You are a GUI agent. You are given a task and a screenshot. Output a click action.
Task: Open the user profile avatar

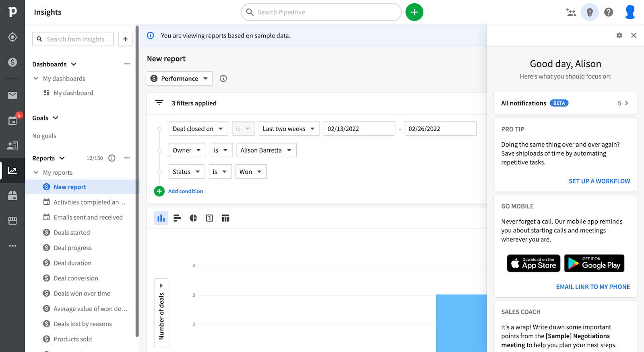(x=630, y=12)
